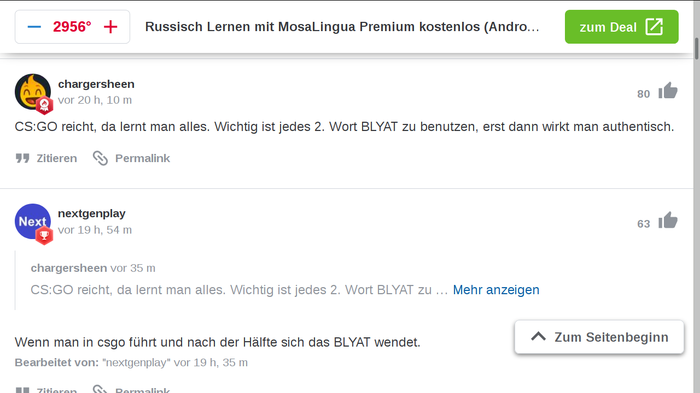Viewport: 700px width, 393px height.
Task: Expand quoted comment via Mehr anzeigen
Action: [496, 290]
